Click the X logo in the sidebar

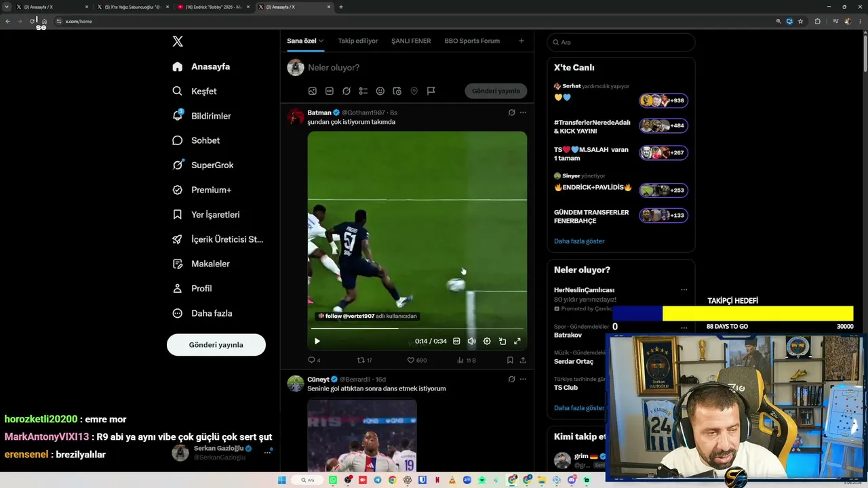[x=178, y=41]
